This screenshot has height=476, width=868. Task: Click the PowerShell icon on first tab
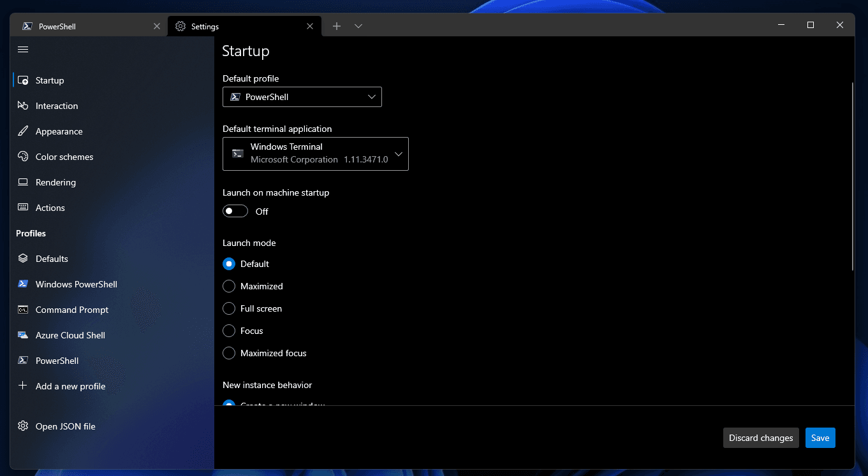pyautogui.click(x=27, y=27)
